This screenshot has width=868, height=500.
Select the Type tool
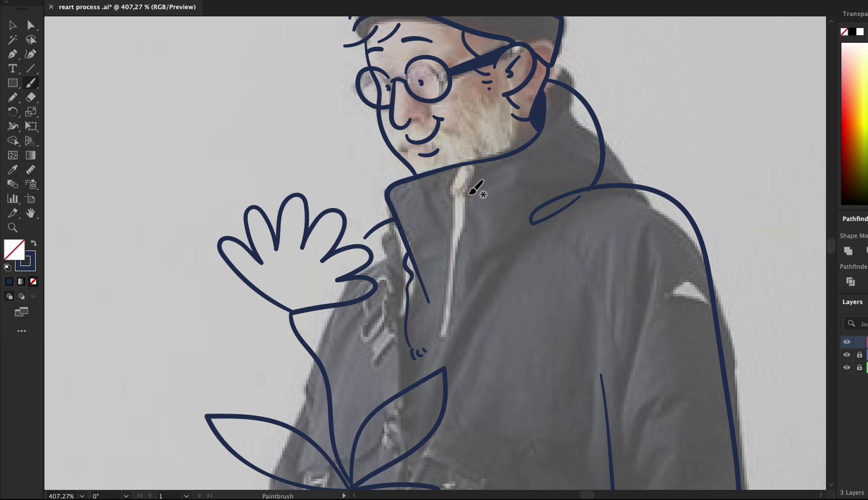tap(13, 69)
